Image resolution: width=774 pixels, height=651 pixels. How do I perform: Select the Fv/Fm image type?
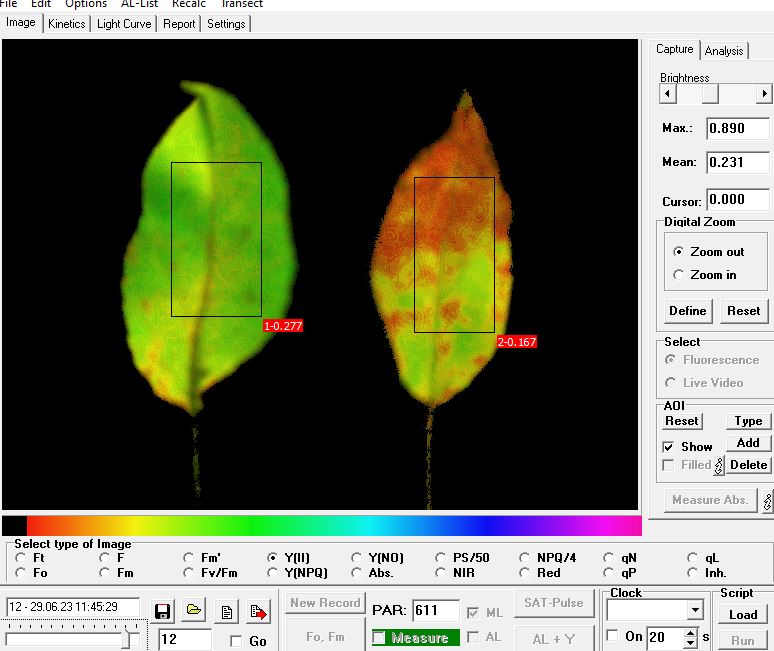click(189, 573)
